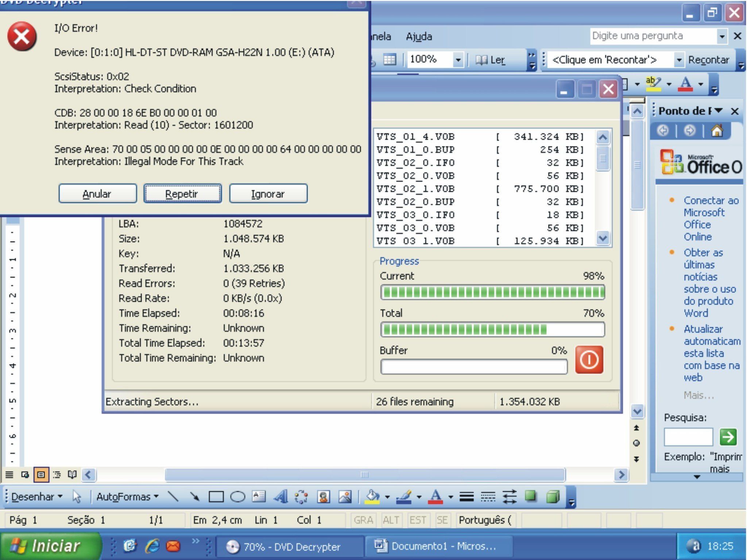Click Anular in the I/O Error dialog
This screenshot has height=560, width=747.
pos(97,194)
